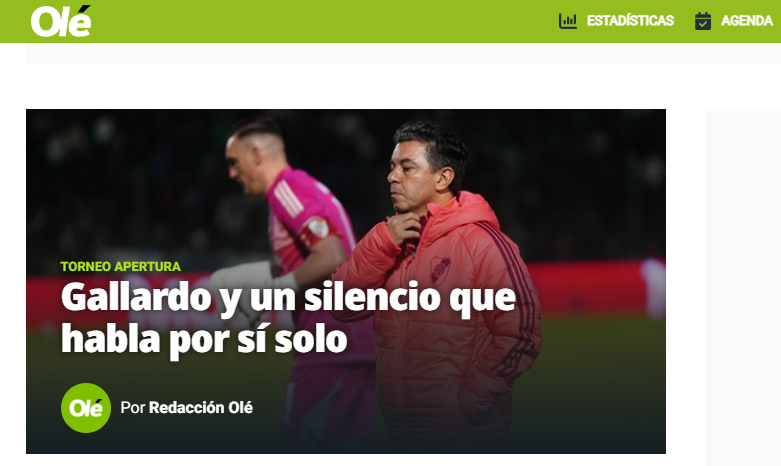Click the empty gray banner strip below header
781x466 pixels.
point(403,53)
